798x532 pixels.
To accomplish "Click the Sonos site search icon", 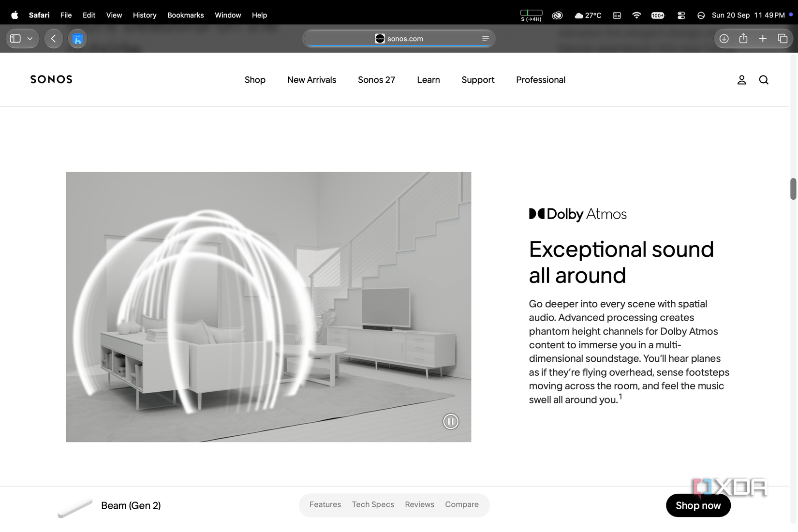I will click(x=764, y=80).
